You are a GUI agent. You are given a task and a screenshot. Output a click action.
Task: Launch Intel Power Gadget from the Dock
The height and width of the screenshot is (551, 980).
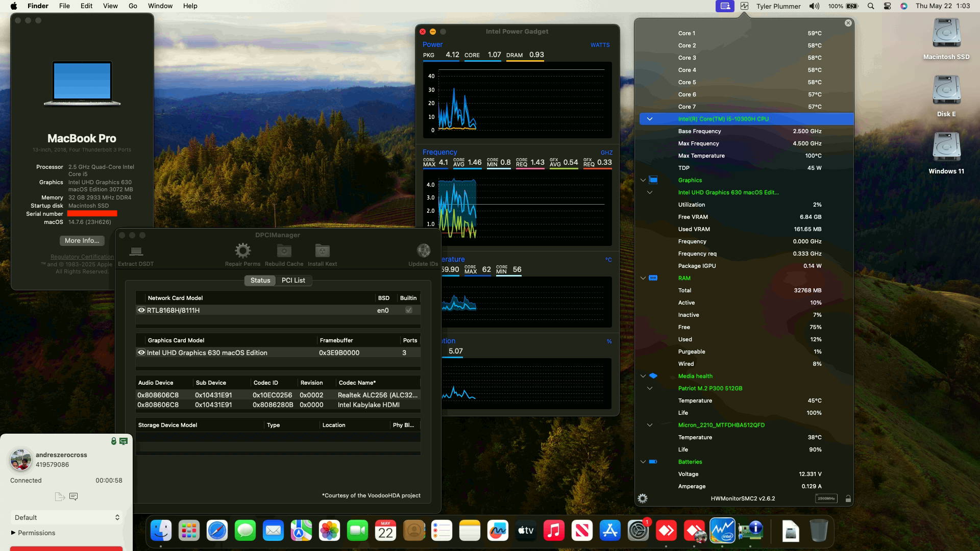722,531
